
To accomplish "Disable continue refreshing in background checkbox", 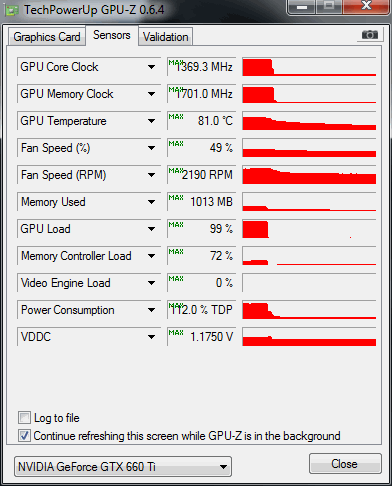I will (24, 436).
